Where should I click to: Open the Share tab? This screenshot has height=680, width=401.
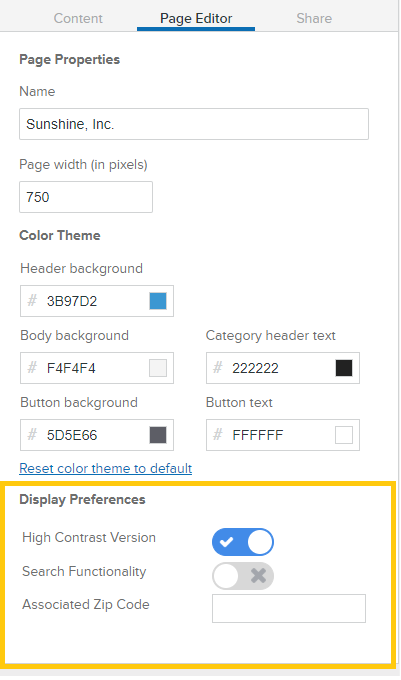(x=314, y=18)
